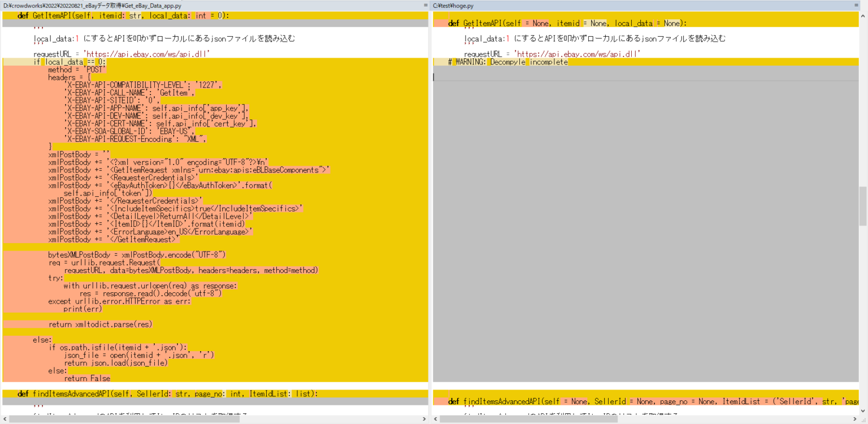The image size is (868, 424).
Task: Click the method = 'POST' line
Action: (x=73, y=70)
